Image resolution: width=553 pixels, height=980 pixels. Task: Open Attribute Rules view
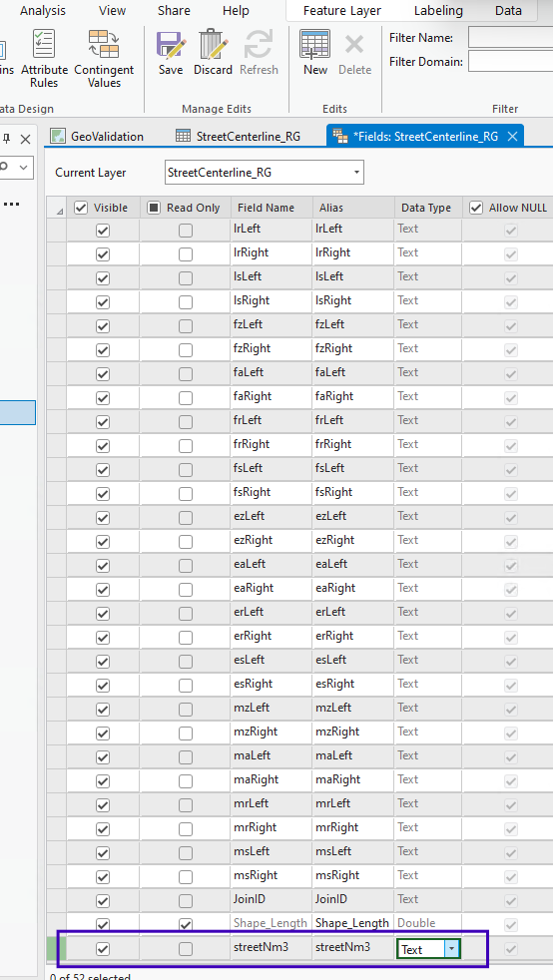44,59
